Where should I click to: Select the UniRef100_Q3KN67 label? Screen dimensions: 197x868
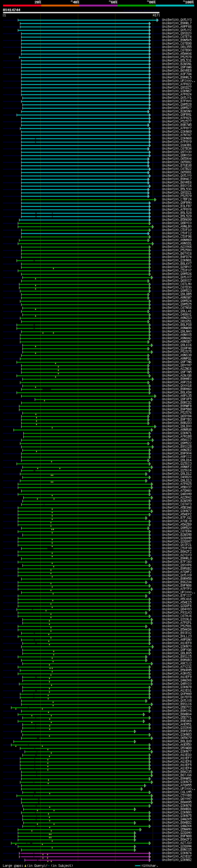click(176, 91)
